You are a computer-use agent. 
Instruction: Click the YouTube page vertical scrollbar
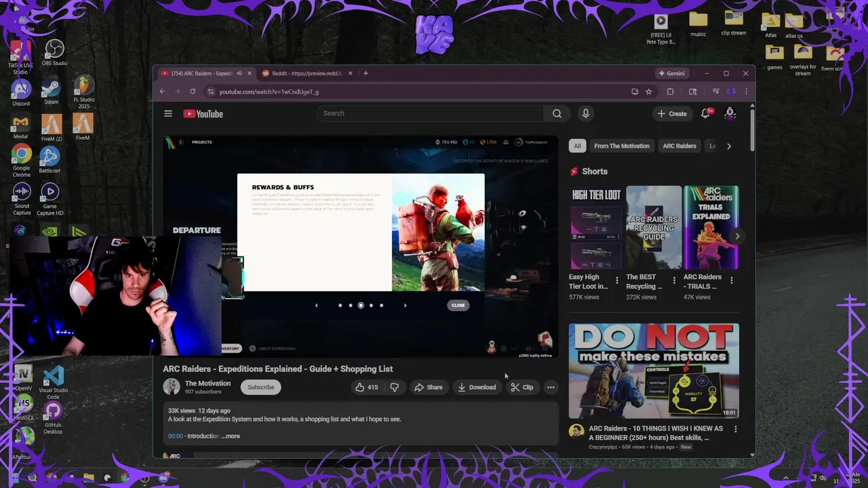coord(752,129)
